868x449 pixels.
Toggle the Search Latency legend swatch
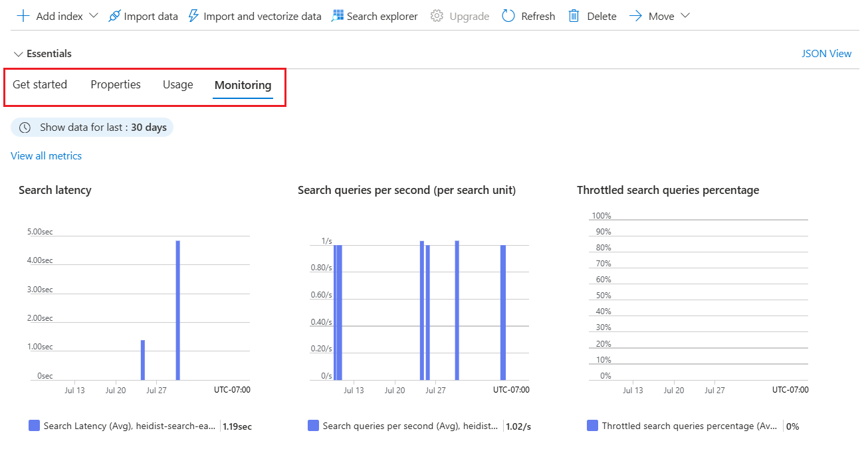pyautogui.click(x=34, y=426)
